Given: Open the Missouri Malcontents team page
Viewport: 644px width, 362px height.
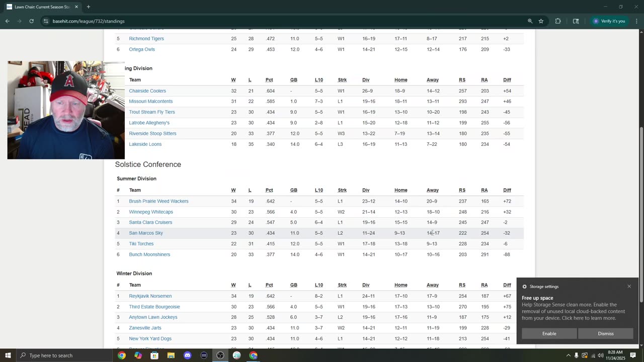Looking at the screenshot, I should pos(151,102).
